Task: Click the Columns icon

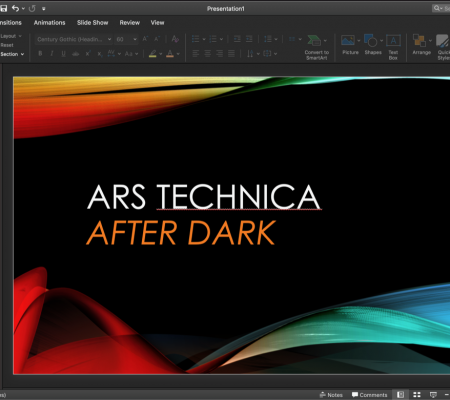Action: pos(292,39)
